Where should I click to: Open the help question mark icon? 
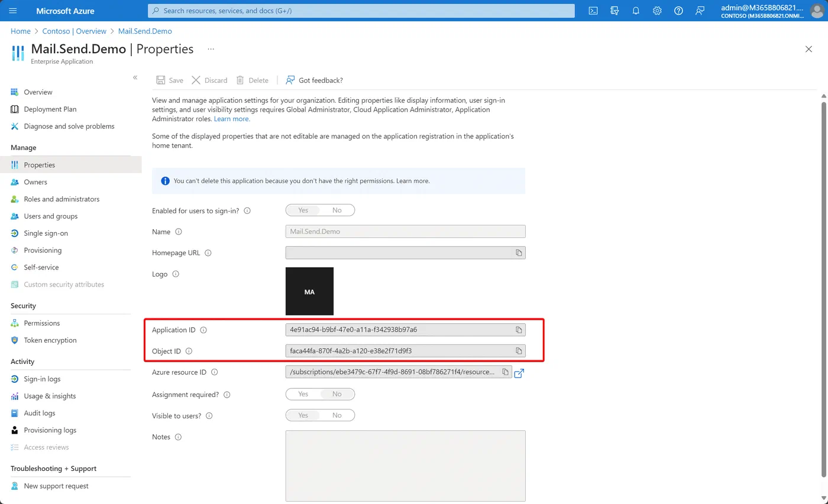point(678,11)
